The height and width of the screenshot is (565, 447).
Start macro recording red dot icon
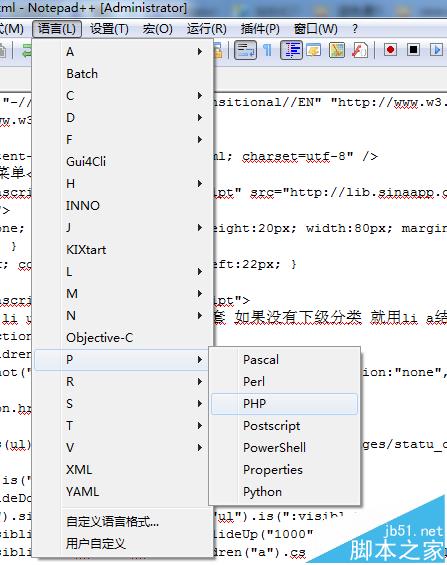click(390, 49)
